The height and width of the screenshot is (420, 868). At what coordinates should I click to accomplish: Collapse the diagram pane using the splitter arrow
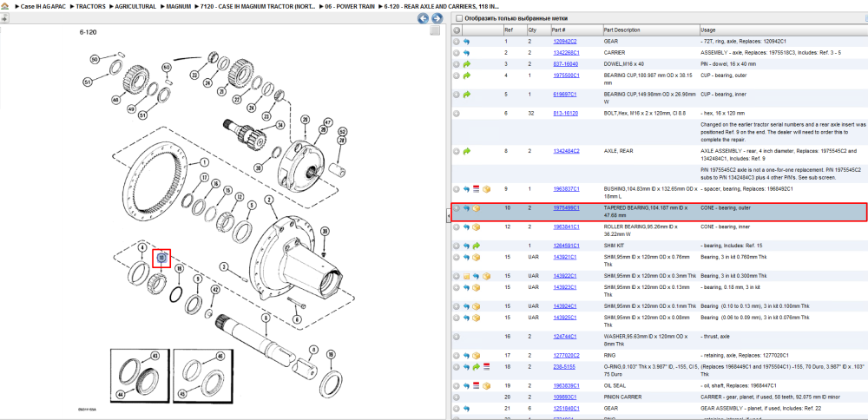tap(449, 218)
